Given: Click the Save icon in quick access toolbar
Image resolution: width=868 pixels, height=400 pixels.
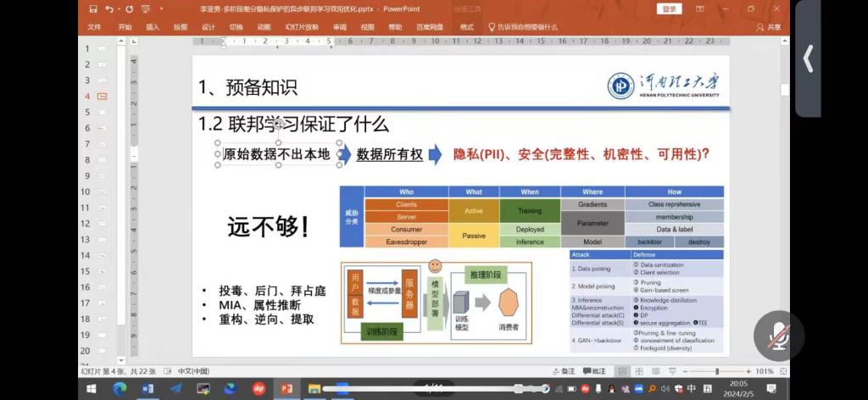Looking at the screenshot, I should click(x=93, y=9).
